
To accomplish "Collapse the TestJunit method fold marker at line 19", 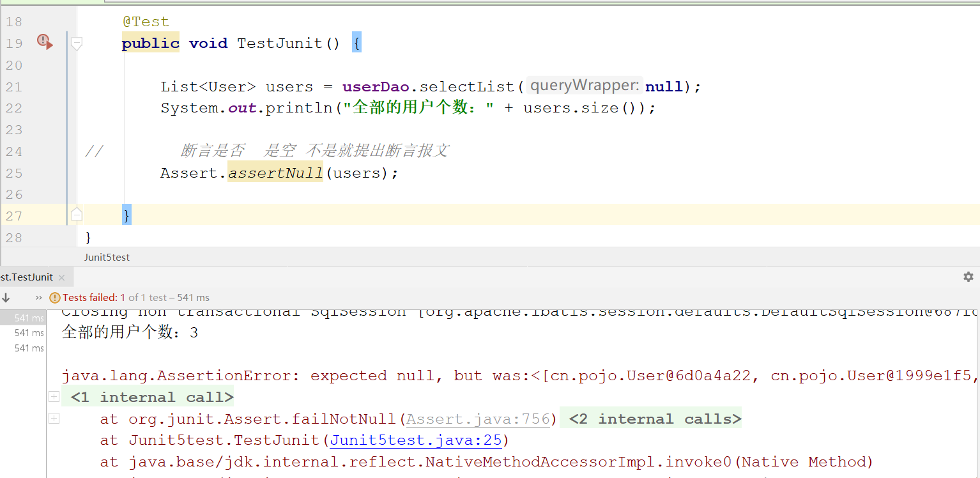I will (77, 43).
